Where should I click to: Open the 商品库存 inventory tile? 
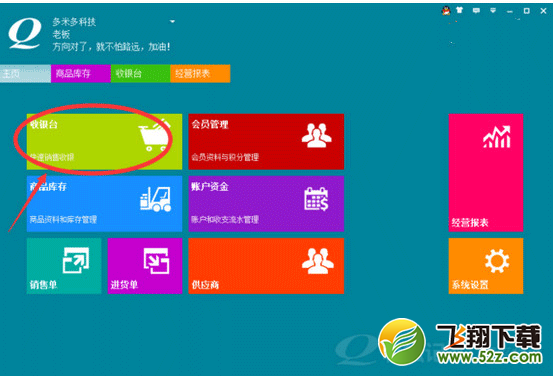[x=104, y=204]
